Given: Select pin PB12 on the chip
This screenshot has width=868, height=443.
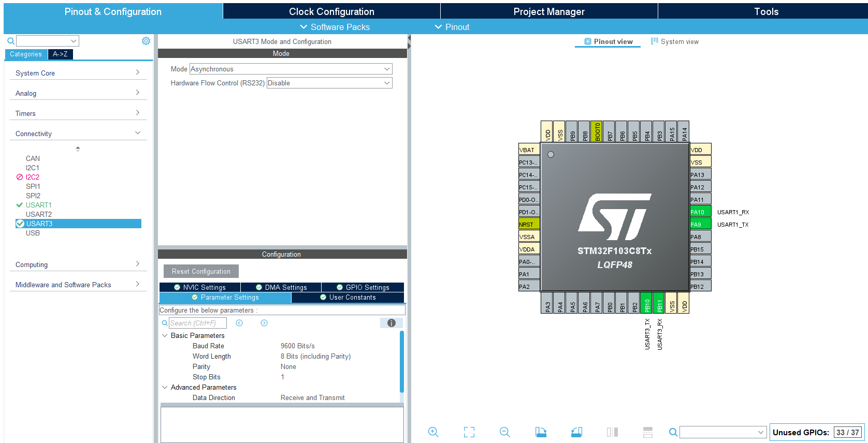Looking at the screenshot, I should coord(700,286).
